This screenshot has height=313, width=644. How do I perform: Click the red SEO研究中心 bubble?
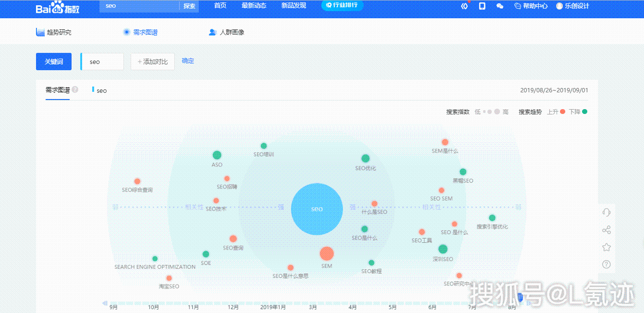pos(459,275)
